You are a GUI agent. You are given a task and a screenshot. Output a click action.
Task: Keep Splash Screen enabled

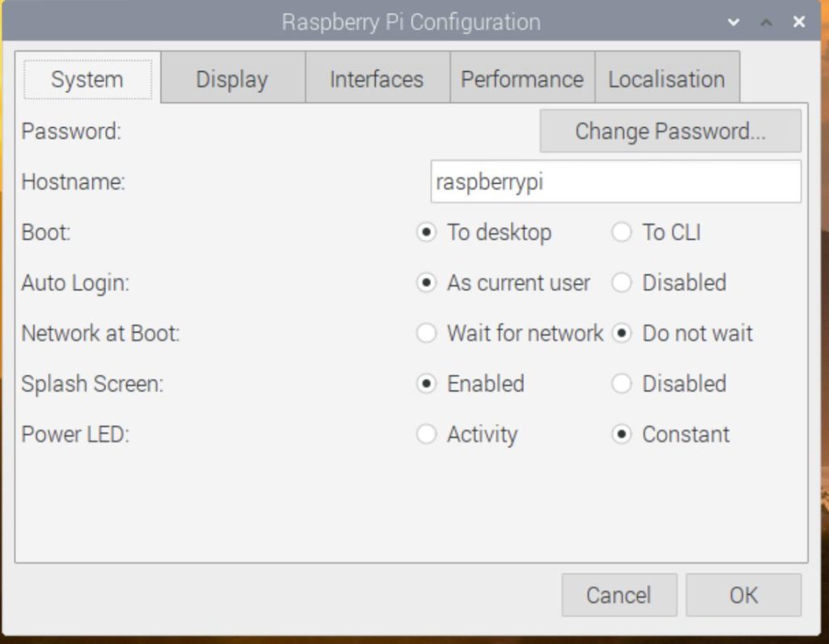(x=427, y=383)
